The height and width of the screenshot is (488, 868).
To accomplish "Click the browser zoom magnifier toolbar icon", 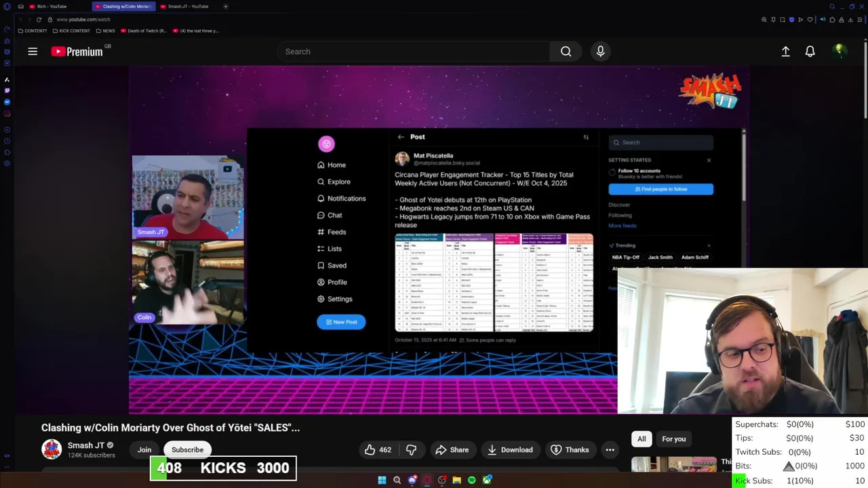I will (x=764, y=20).
